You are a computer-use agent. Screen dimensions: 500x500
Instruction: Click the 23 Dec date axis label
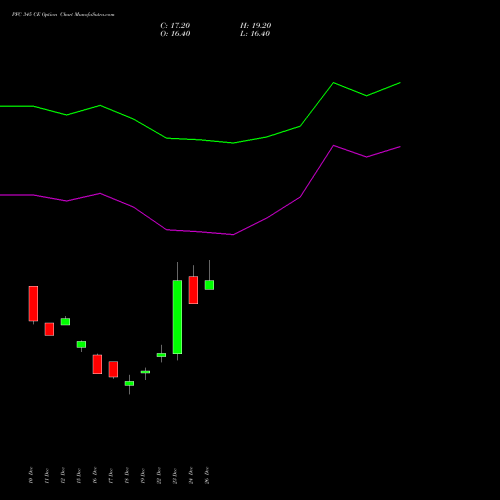[x=175, y=475]
